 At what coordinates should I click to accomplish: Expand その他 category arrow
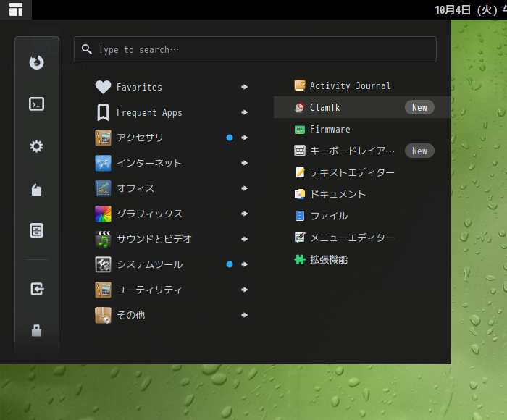[245, 315]
